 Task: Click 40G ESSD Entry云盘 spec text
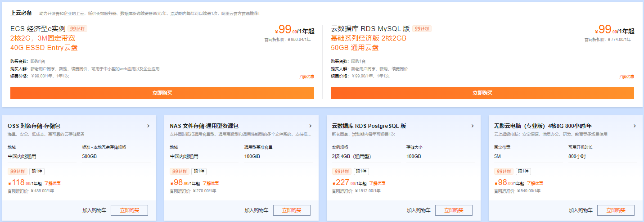coord(44,48)
